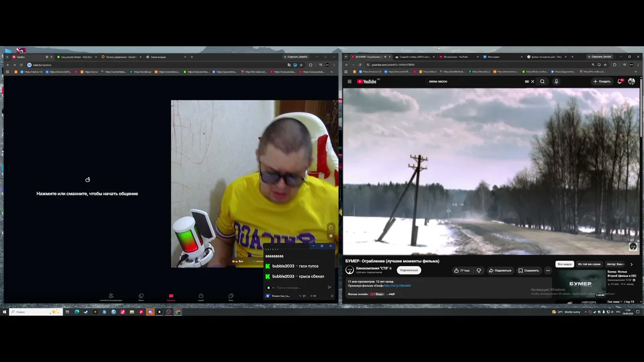Go to the YouTube home logo

(367, 81)
